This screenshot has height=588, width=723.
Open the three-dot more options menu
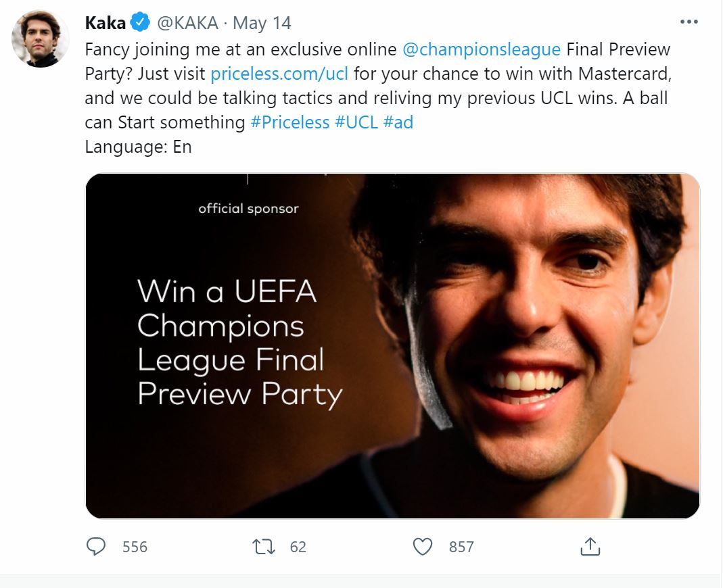point(689,22)
